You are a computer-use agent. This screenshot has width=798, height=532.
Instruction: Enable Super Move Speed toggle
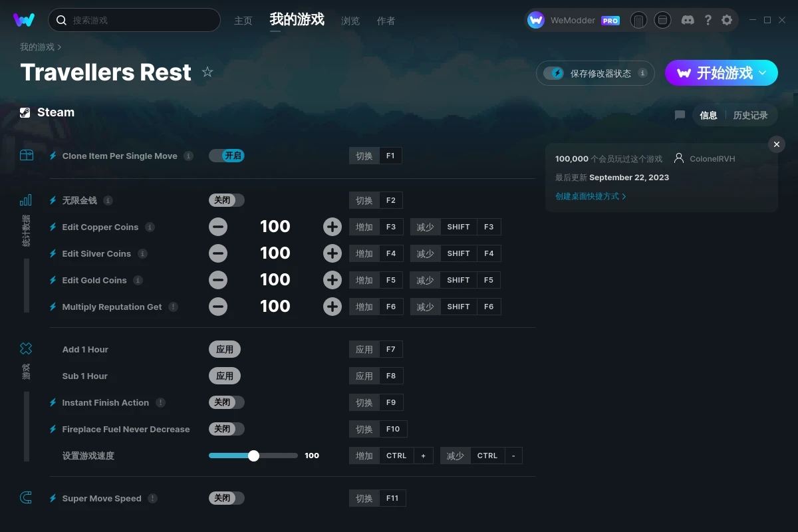[x=227, y=498]
